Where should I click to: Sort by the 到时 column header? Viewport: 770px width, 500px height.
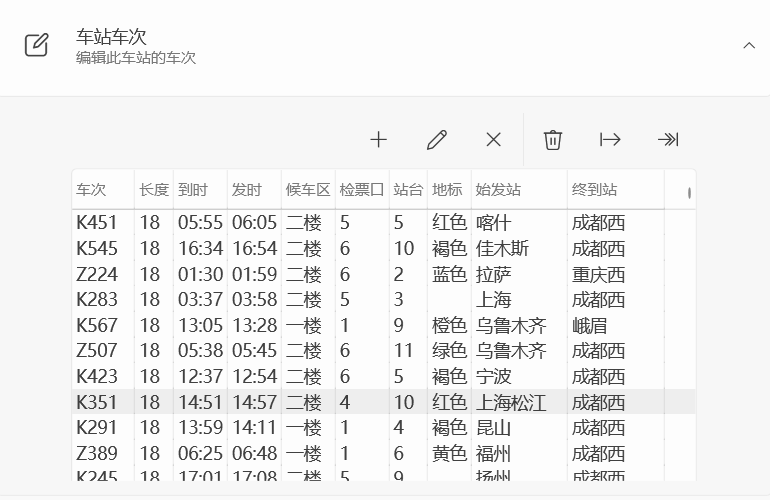coord(193,190)
